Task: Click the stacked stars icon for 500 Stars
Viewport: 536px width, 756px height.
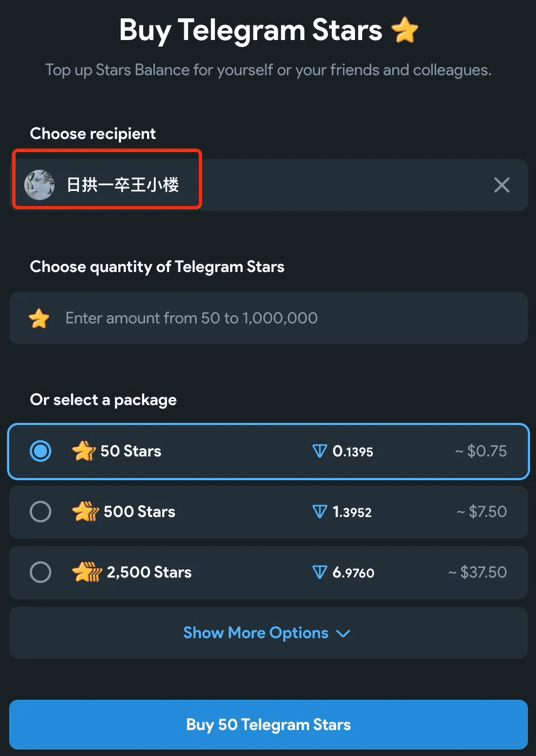Action: point(85,512)
